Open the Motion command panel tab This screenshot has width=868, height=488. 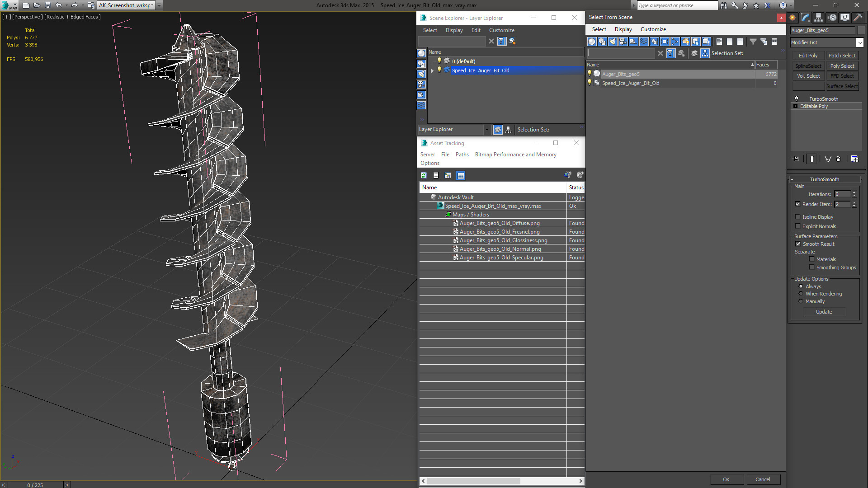(x=832, y=18)
